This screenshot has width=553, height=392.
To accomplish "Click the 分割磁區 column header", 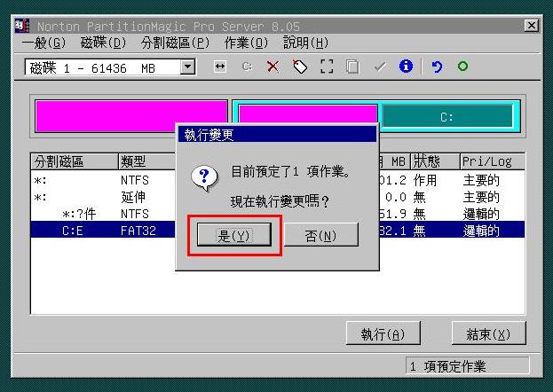I will coord(75,161).
